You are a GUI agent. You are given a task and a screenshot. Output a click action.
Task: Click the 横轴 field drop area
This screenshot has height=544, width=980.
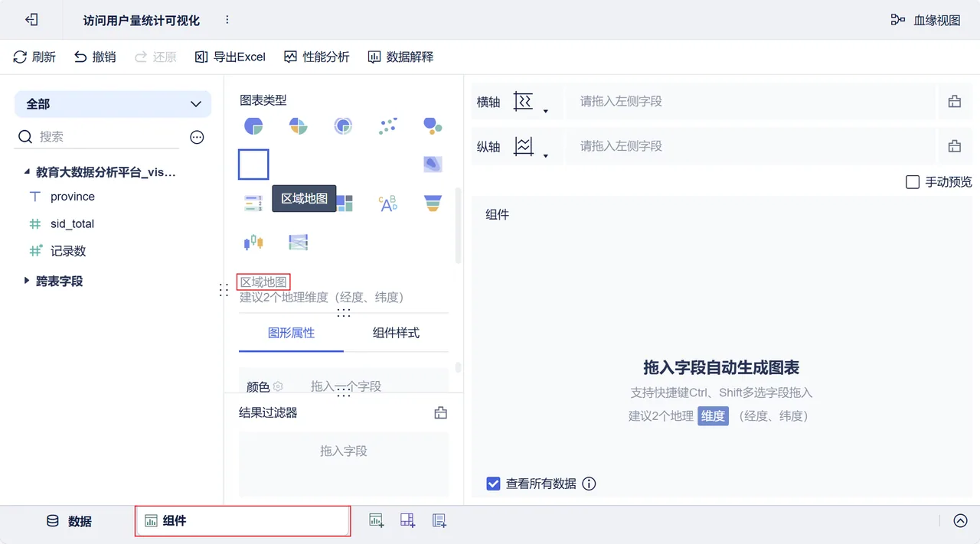tap(750, 101)
